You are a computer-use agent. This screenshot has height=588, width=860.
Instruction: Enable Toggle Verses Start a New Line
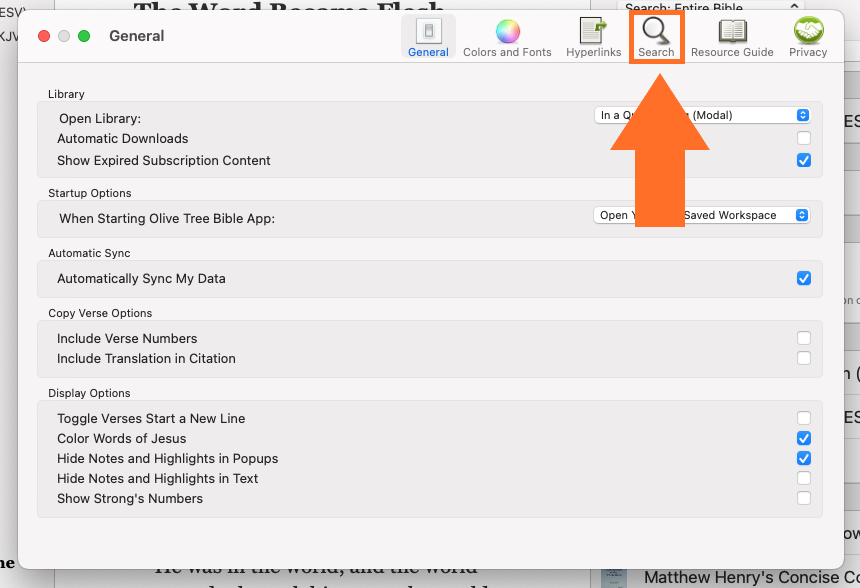[803, 419]
